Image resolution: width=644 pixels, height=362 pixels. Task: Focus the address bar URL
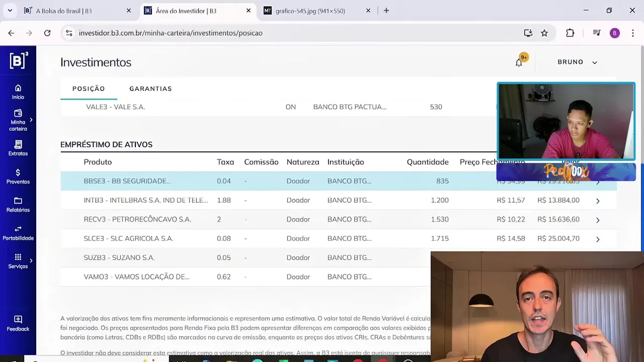coord(171,33)
